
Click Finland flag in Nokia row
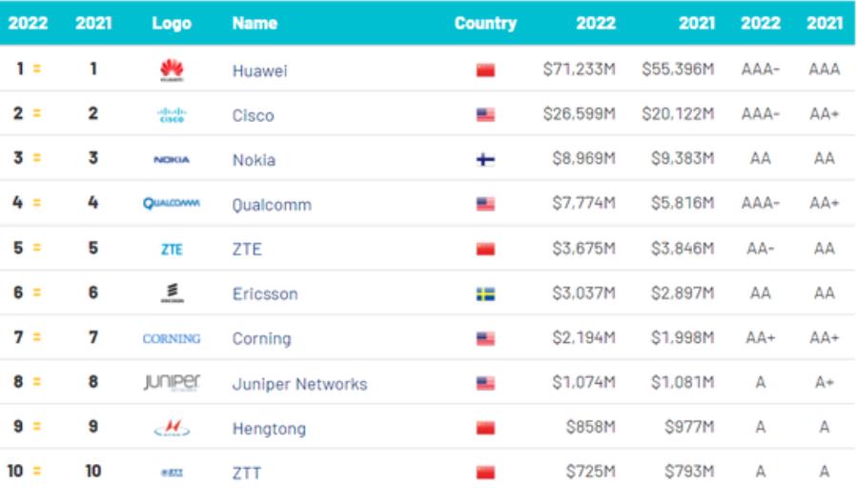485,160
